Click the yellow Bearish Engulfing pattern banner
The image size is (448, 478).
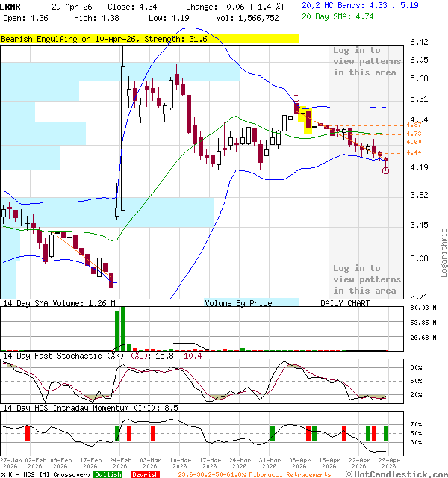pyautogui.click(x=149, y=38)
